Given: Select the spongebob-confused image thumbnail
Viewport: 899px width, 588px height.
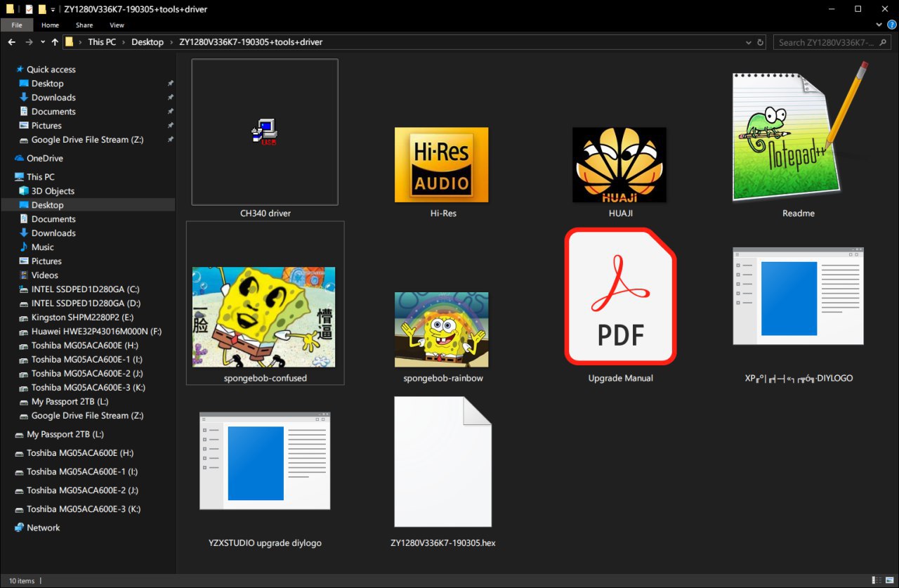Looking at the screenshot, I should [x=263, y=317].
